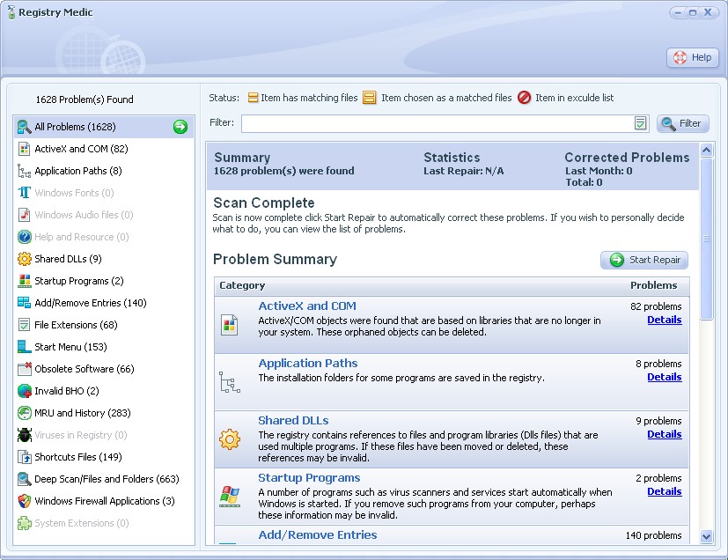The image size is (728, 560).
Task: Click the Invalid BHO globe icon
Action: pyautogui.click(x=24, y=391)
